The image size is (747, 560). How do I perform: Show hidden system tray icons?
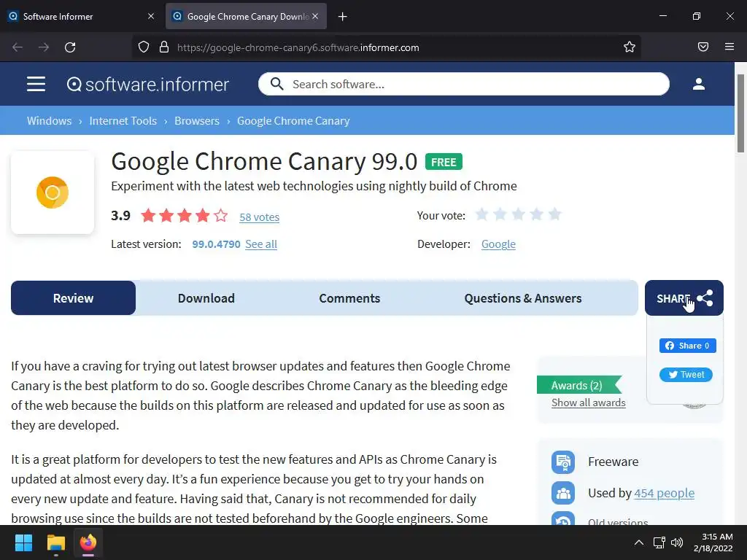click(639, 542)
